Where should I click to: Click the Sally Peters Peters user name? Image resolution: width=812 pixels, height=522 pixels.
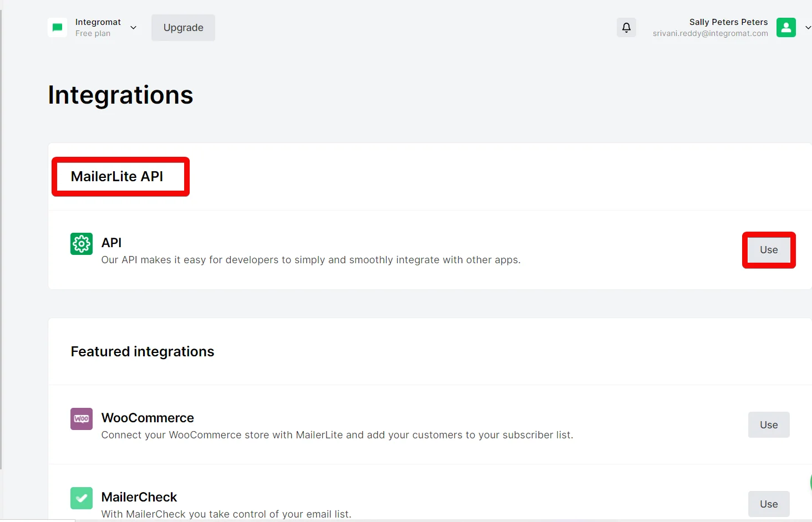729,22
